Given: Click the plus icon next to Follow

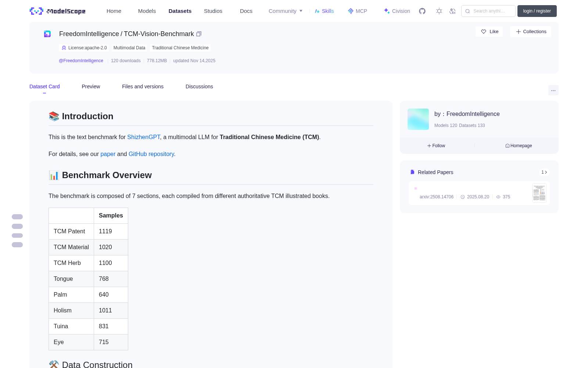Looking at the screenshot, I should [x=429, y=146].
